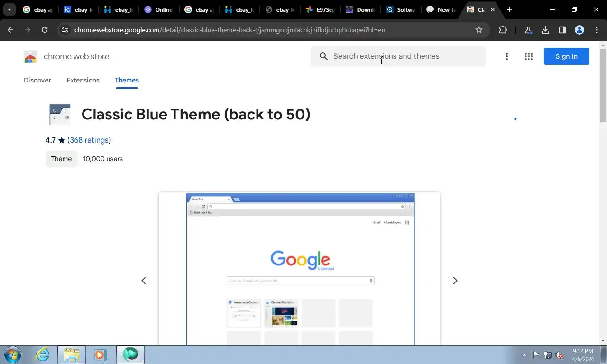Select the Themes section
The height and width of the screenshot is (364, 607).
[127, 80]
